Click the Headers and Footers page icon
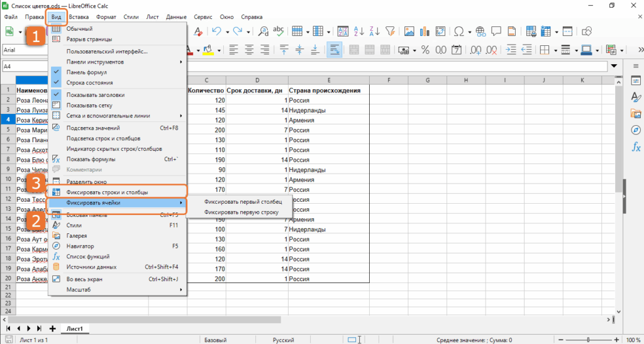Screen dimensions: 644x344 coord(512,31)
